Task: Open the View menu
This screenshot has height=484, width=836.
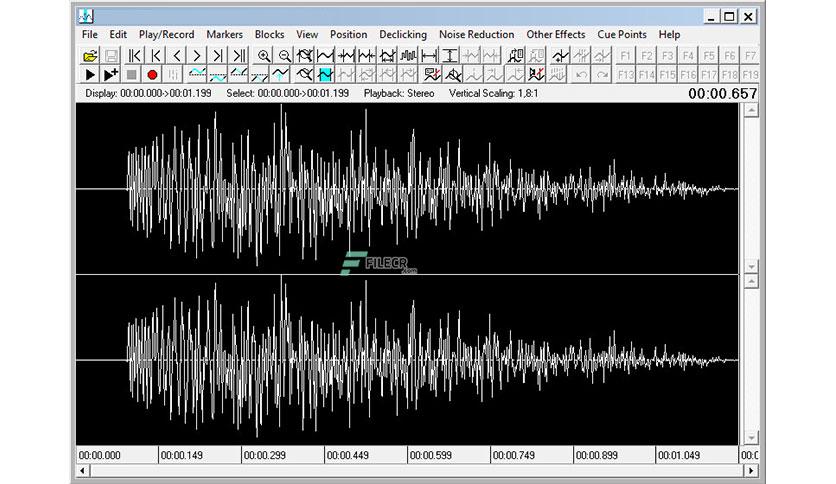Action: click(307, 34)
